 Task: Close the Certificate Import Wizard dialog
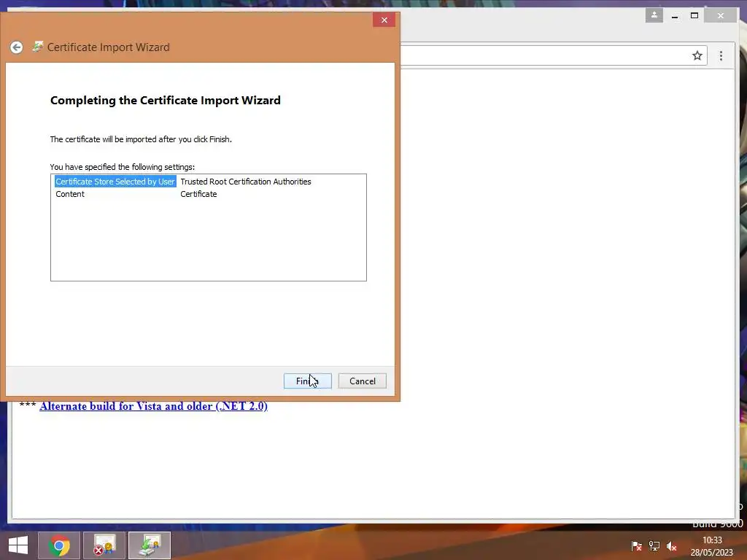(x=384, y=20)
